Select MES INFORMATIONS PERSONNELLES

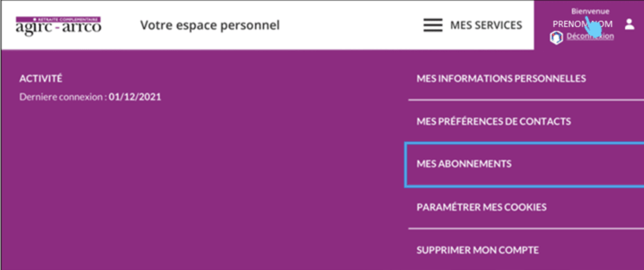[x=501, y=79]
